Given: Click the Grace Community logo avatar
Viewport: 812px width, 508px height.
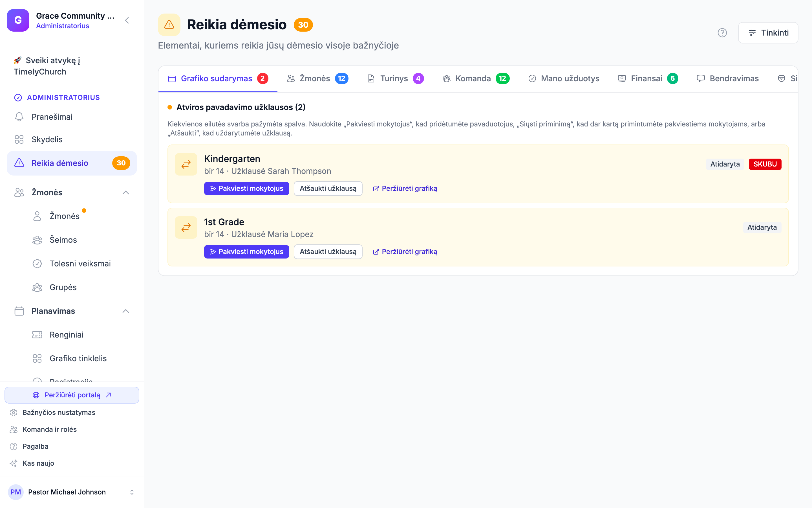Looking at the screenshot, I should [18, 21].
